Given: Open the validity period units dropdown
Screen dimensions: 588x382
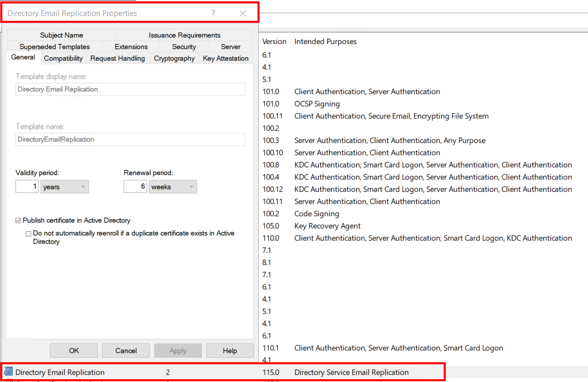Looking at the screenshot, I should pos(64,187).
